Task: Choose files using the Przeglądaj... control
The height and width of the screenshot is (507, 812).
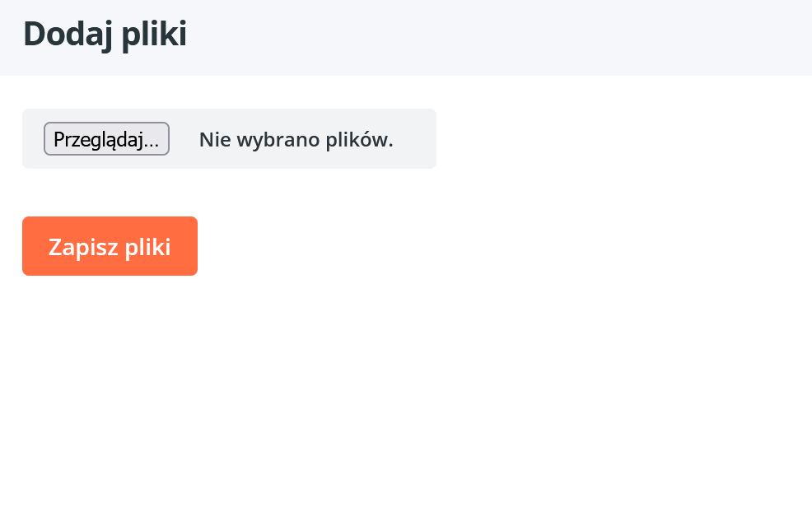Action: point(106,139)
